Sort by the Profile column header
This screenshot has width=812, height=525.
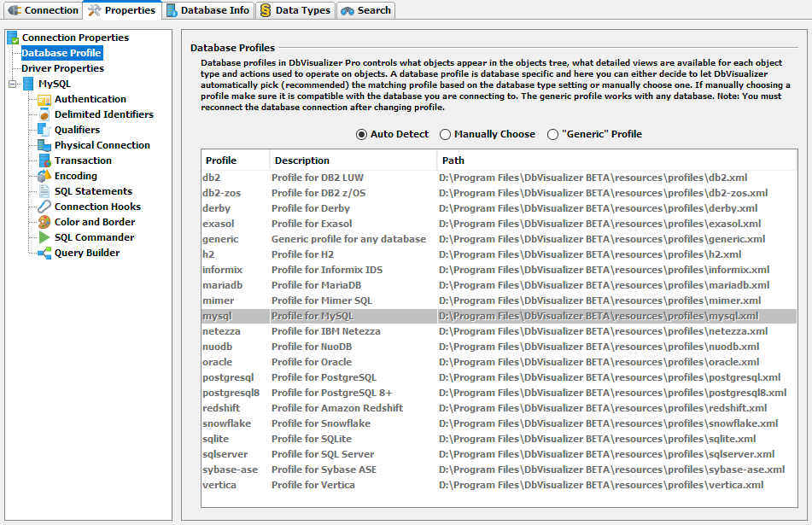(x=235, y=160)
